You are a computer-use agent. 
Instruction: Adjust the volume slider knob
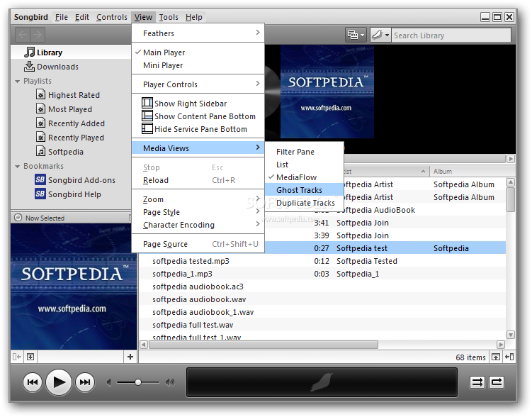[x=138, y=382]
